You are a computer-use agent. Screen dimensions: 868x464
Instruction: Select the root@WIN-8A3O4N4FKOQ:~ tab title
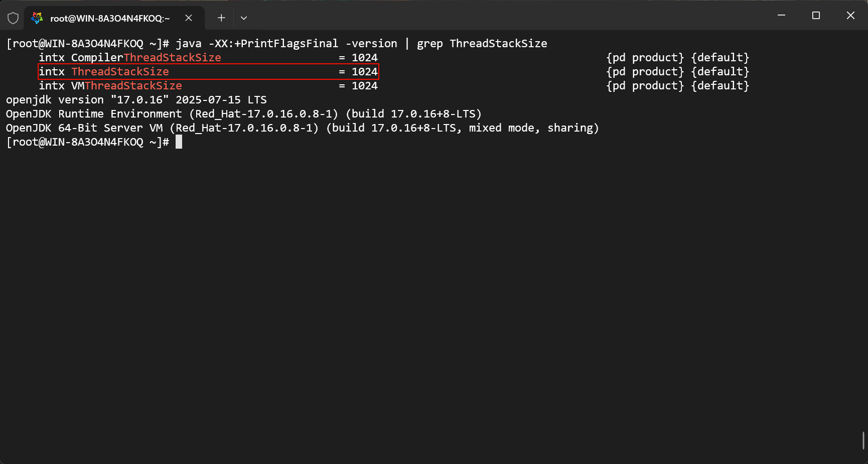110,19
